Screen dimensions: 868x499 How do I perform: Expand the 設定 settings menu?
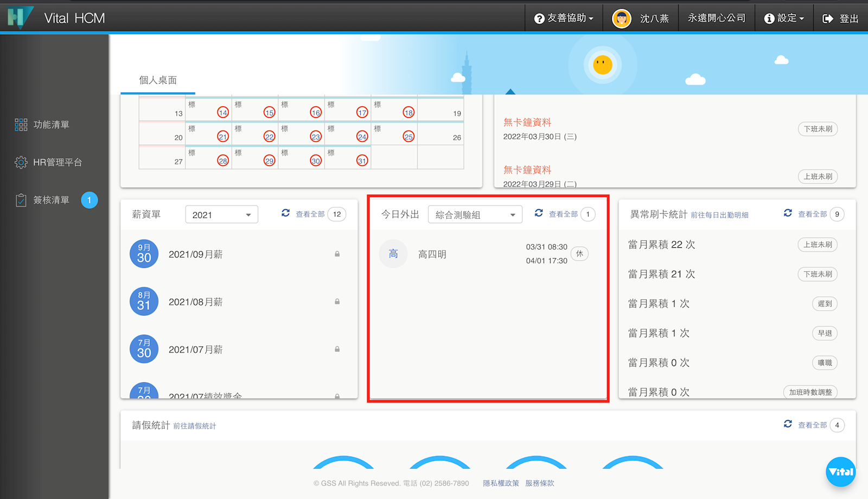(x=784, y=18)
